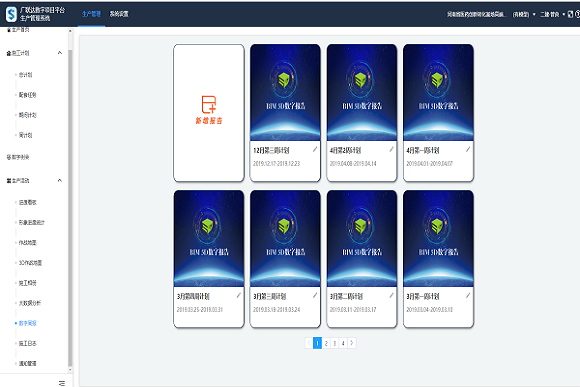Screen dimensions: 580x387
Task: Edit the 3月第三周计划 report name
Action: click(315, 295)
